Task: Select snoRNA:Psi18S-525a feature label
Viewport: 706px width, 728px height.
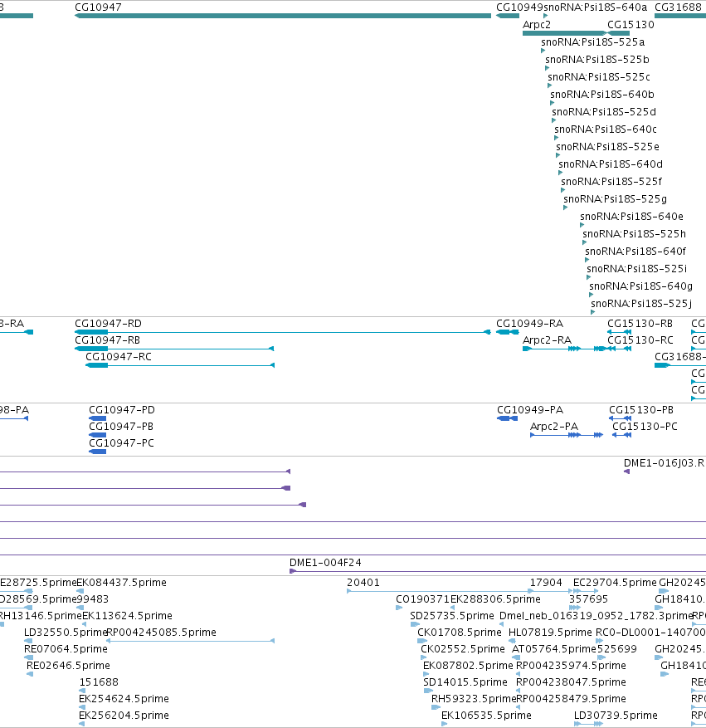Action: coord(593,42)
